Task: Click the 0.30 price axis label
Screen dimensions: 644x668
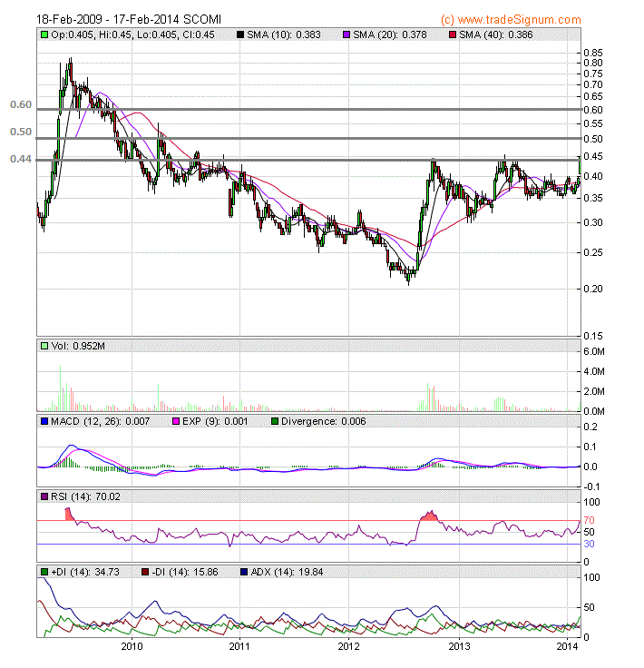Action: pos(593,222)
